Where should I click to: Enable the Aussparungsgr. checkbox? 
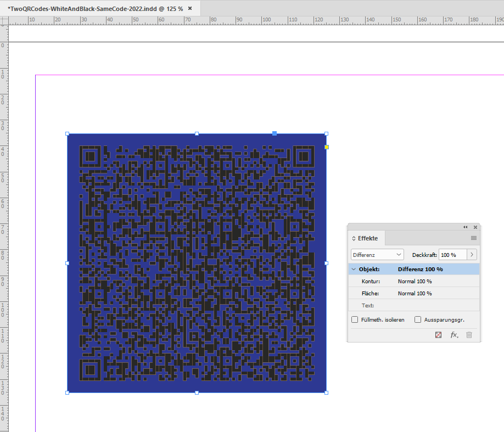pyautogui.click(x=418, y=319)
